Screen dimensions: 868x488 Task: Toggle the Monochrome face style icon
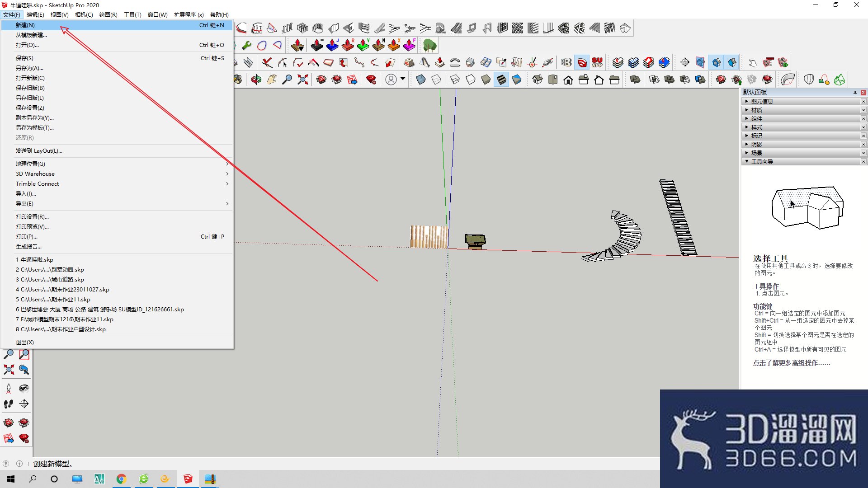click(x=517, y=80)
